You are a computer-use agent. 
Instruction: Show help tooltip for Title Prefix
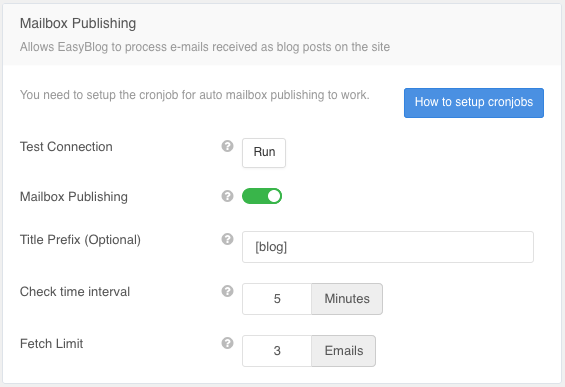click(227, 239)
